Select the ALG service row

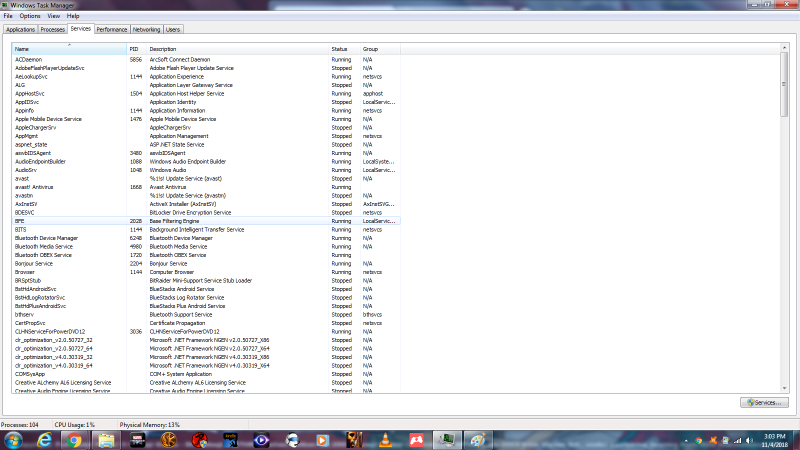(206, 85)
